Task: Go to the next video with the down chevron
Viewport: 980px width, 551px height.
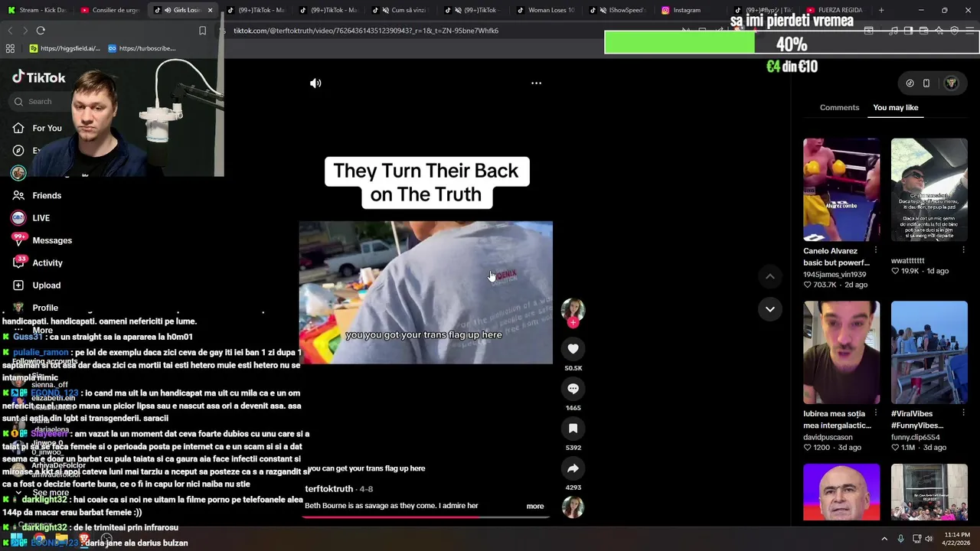Action: 770,309
